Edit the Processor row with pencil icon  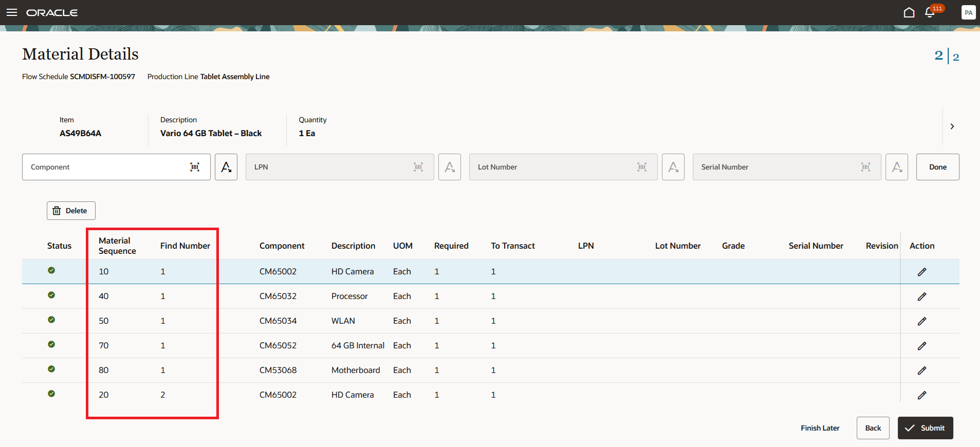922,296
